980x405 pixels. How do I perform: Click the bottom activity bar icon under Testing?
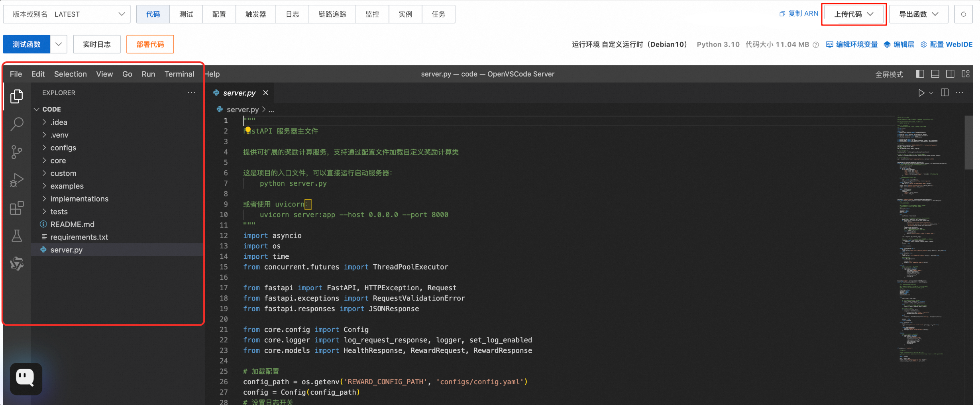17,263
